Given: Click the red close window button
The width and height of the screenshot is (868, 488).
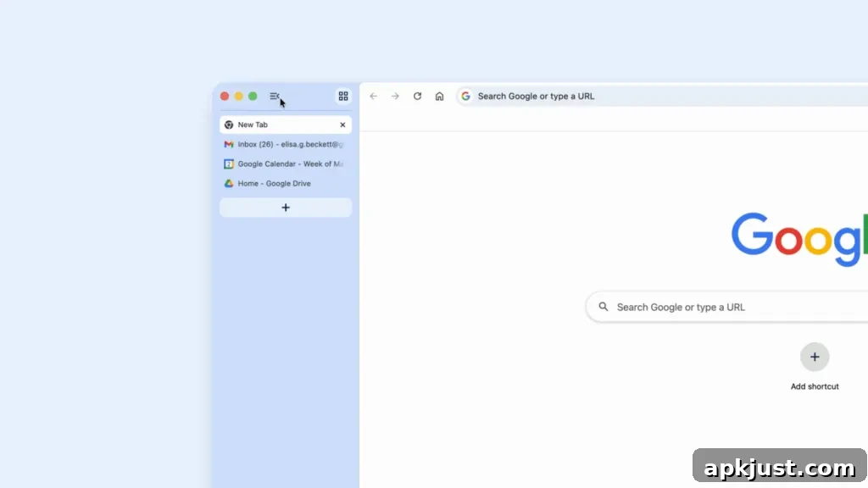Looking at the screenshot, I should point(225,97).
